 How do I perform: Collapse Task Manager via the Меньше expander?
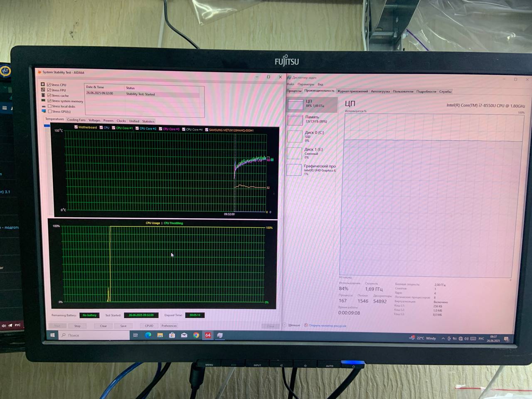coord(292,325)
